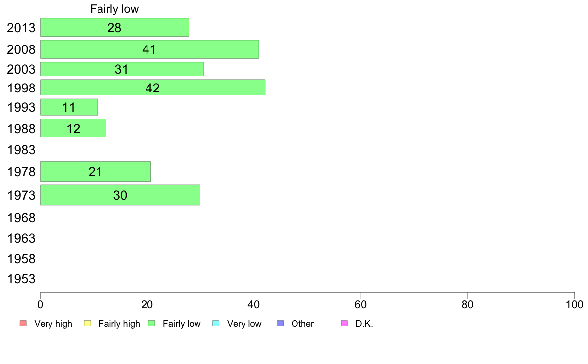Click the 60 tick on the axis
Image resolution: width=588 pixels, height=364 pixels.
pos(361,304)
